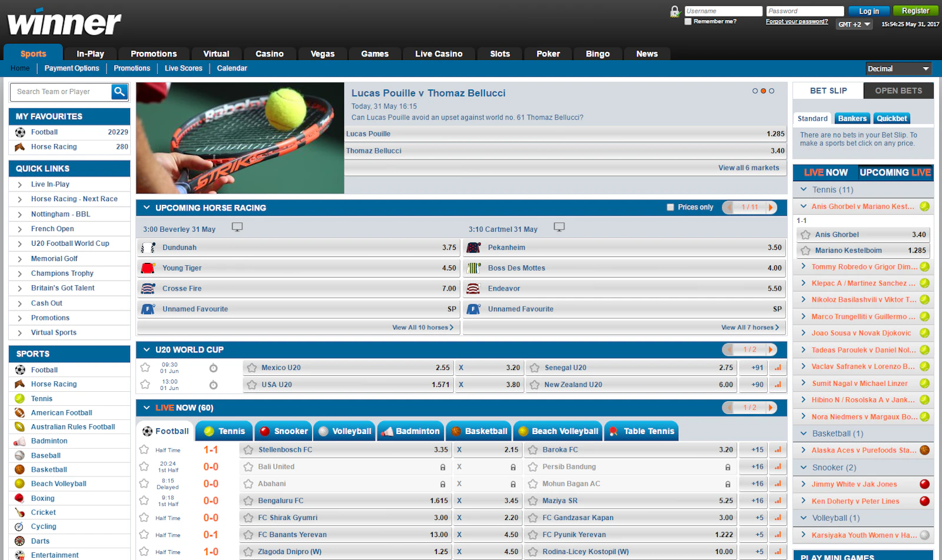The width and height of the screenshot is (942, 560).
Task: Open the GMT +2 timezone dropdown
Action: (x=854, y=24)
